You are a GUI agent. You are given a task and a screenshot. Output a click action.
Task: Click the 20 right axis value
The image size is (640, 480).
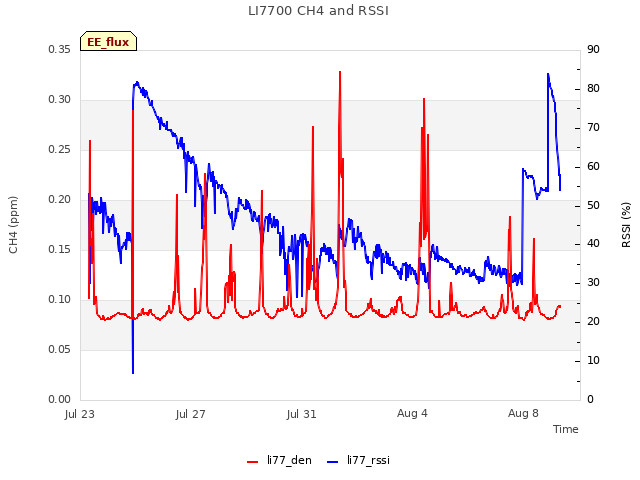[593, 322]
